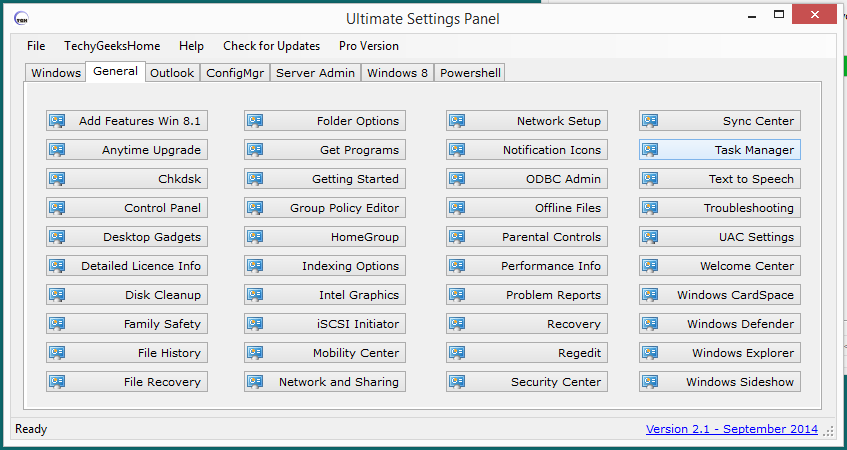The image size is (847, 450).
Task: Click the icon beside ODBC Admin
Action: click(x=458, y=179)
